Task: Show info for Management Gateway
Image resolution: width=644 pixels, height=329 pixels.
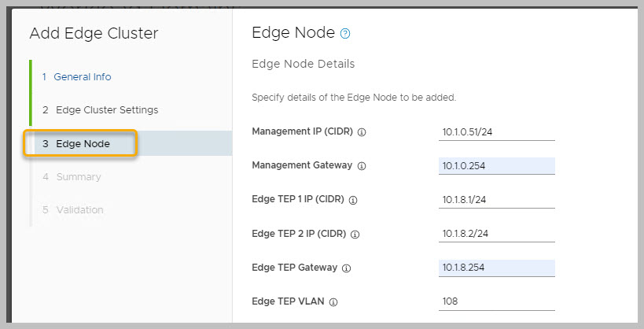Action: pyautogui.click(x=362, y=166)
